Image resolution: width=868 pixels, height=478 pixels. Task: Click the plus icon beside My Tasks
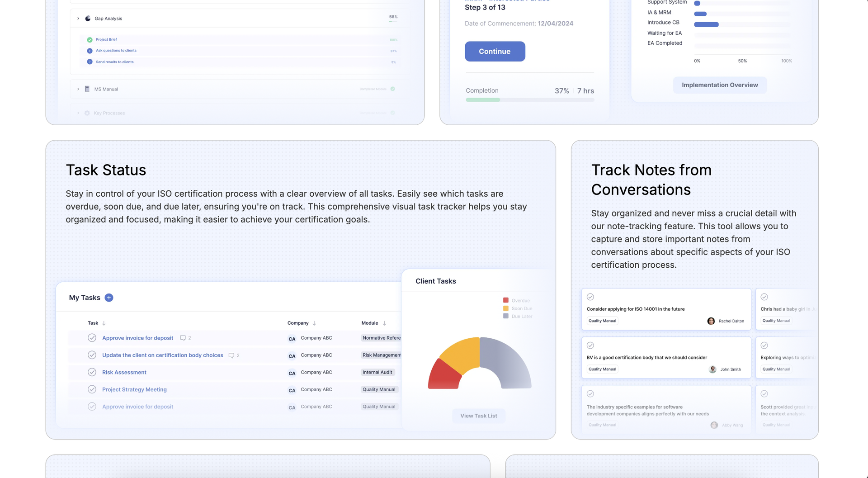(x=109, y=298)
